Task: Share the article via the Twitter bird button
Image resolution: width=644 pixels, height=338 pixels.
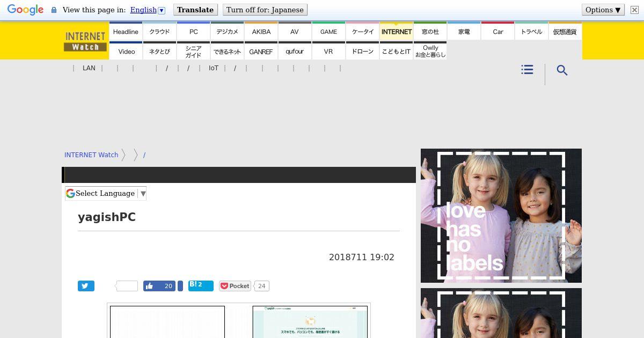Action: click(x=86, y=286)
